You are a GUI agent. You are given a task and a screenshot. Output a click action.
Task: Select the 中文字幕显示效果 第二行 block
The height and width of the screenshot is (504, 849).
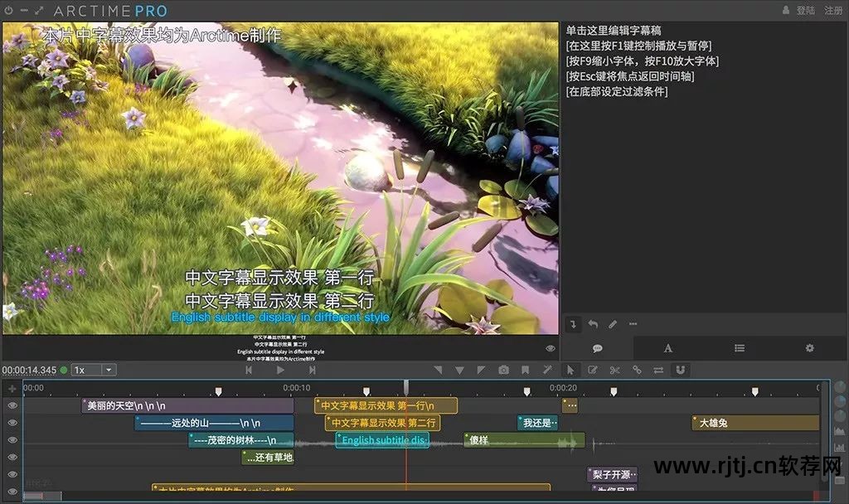[383, 423]
